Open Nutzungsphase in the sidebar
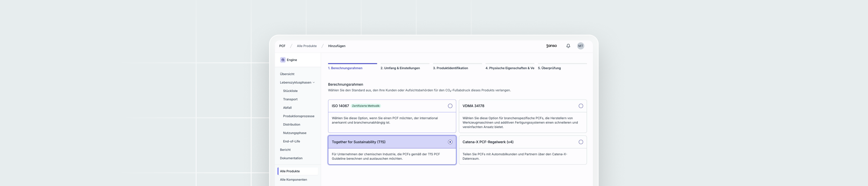This screenshot has height=186, width=868. coord(294,133)
